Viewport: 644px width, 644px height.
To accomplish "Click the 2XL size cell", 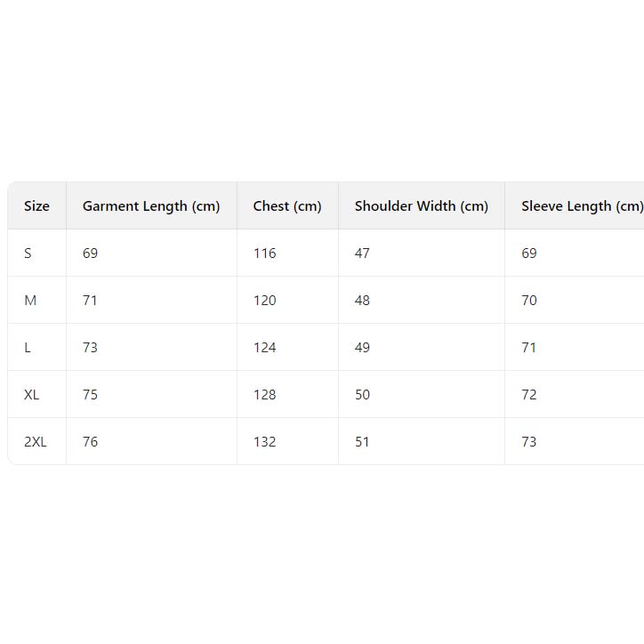I will coord(36,442).
